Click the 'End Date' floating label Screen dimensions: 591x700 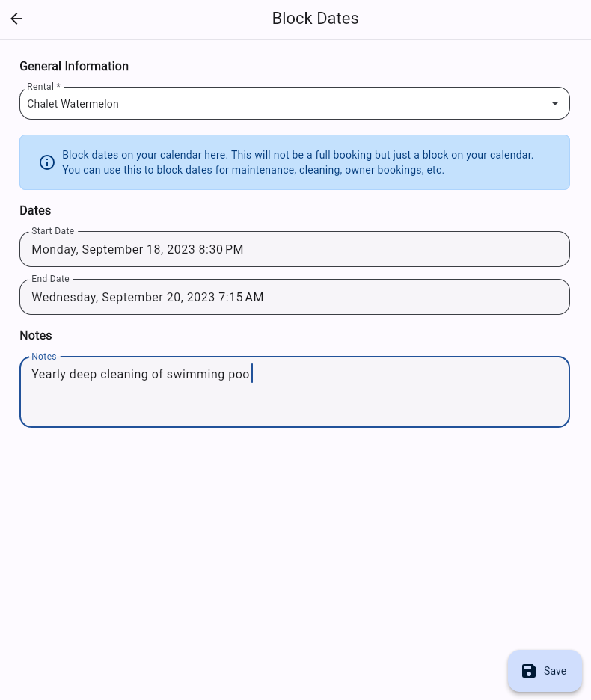coord(50,279)
